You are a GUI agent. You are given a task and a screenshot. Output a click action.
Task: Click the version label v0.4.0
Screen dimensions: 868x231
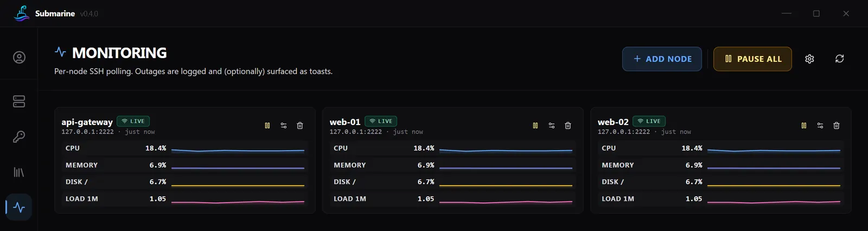point(89,14)
